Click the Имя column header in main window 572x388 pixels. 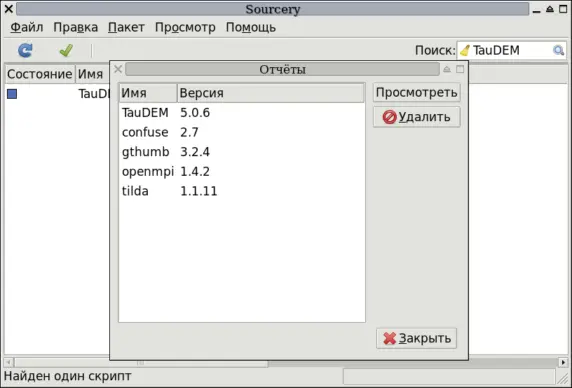click(x=93, y=74)
